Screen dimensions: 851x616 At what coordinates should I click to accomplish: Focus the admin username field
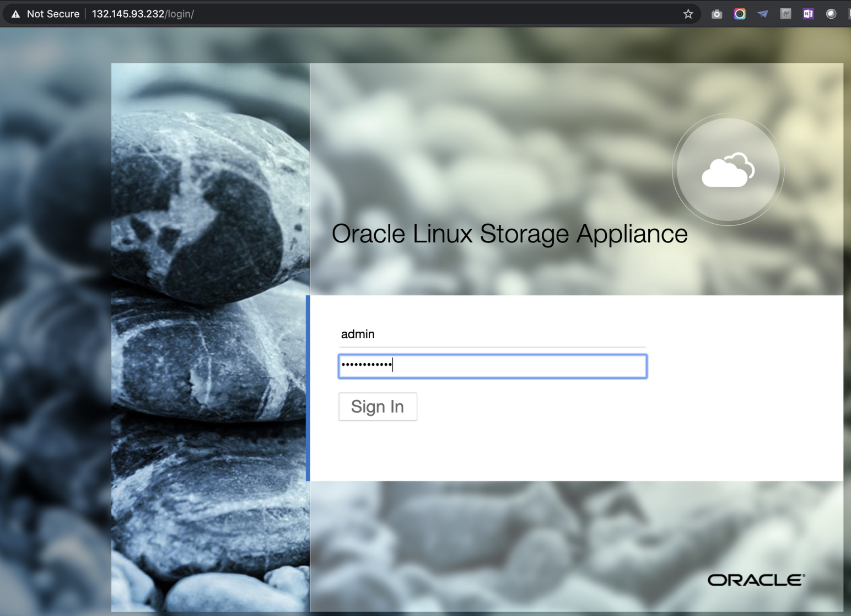coord(492,334)
